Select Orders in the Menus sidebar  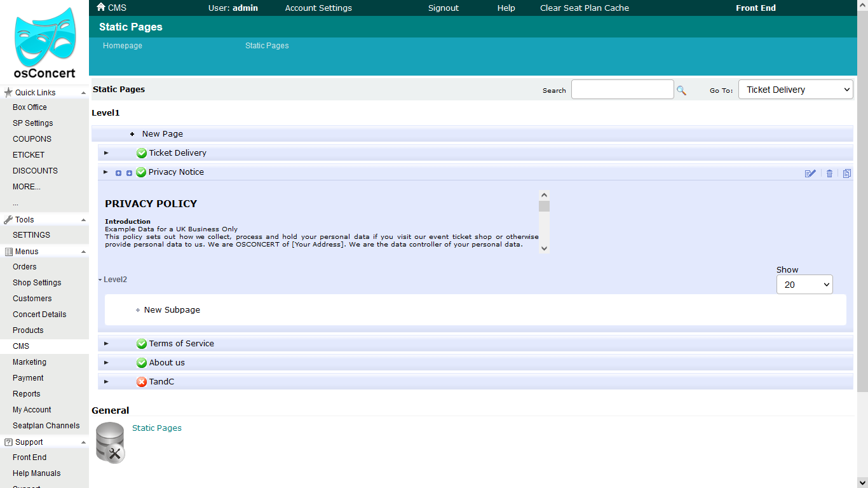click(25, 267)
